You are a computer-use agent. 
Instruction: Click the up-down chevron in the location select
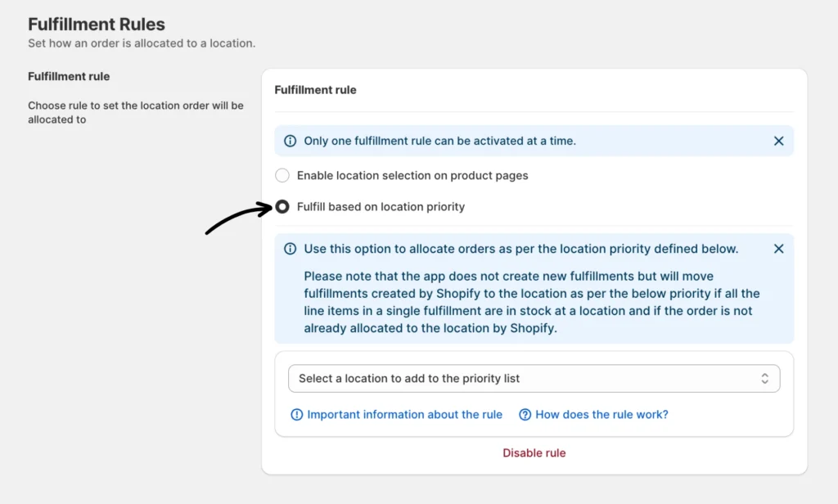click(x=764, y=379)
